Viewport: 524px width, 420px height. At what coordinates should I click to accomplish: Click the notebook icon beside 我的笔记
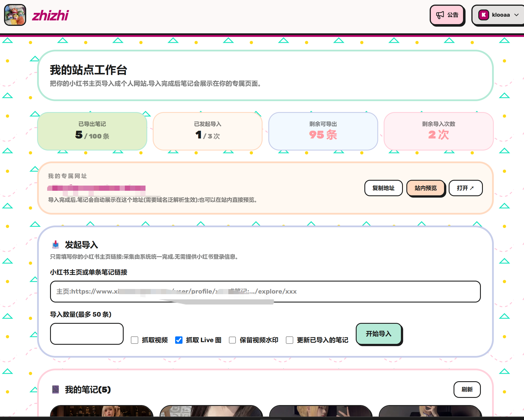(56, 390)
